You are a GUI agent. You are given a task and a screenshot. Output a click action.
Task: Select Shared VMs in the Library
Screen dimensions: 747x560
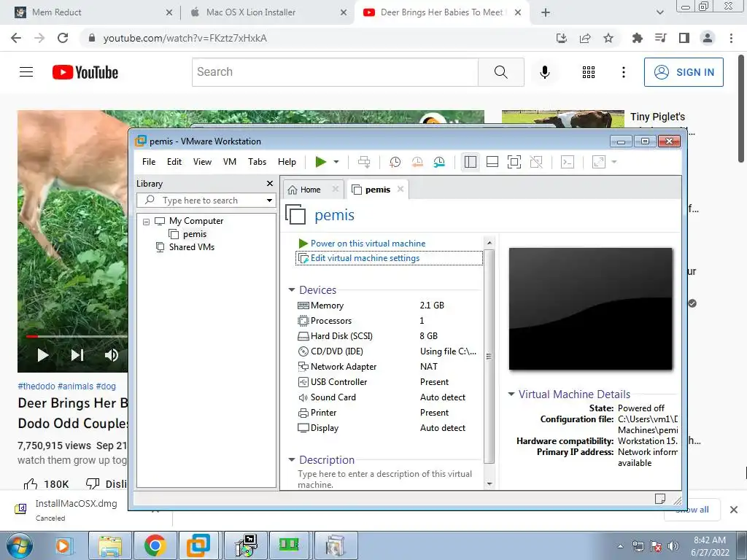(192, 247)
